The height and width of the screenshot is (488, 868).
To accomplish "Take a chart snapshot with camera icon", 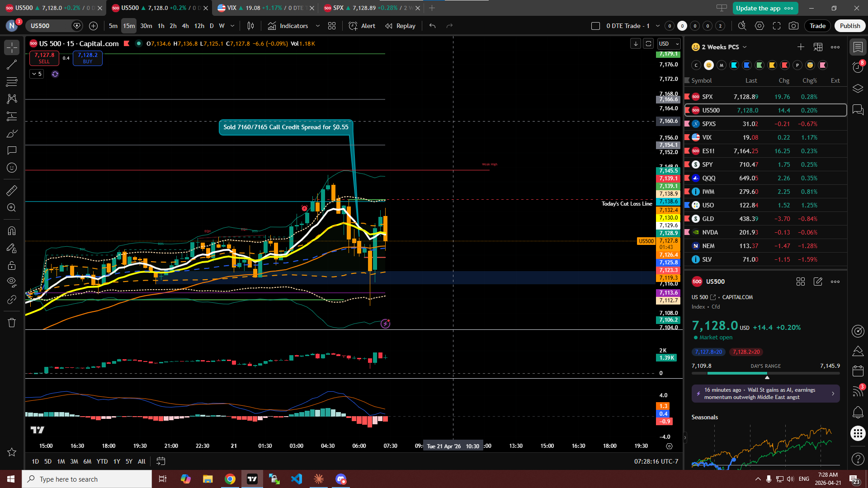I will [793, 26].
